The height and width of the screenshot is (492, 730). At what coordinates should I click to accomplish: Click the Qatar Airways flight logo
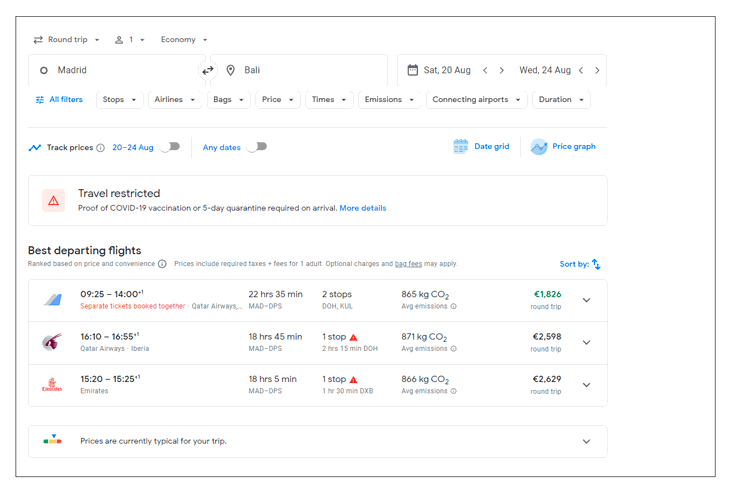click(x=52, y=342)
